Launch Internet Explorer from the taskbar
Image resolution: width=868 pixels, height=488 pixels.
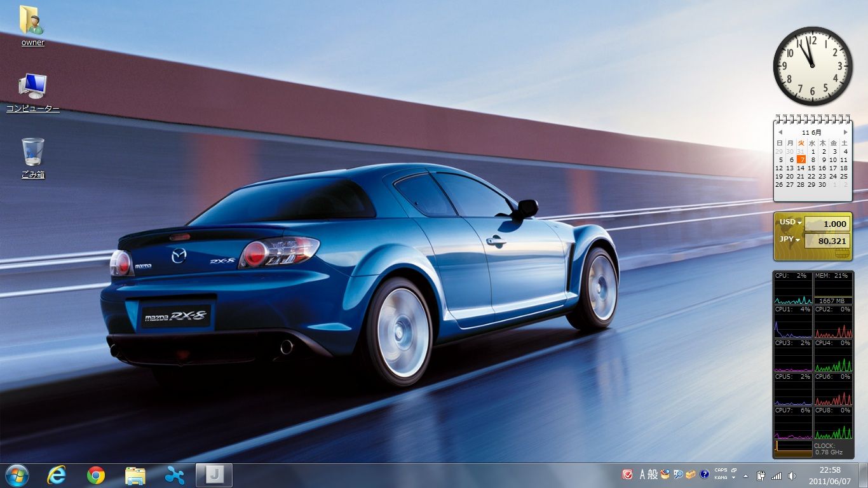click(57, 475)
